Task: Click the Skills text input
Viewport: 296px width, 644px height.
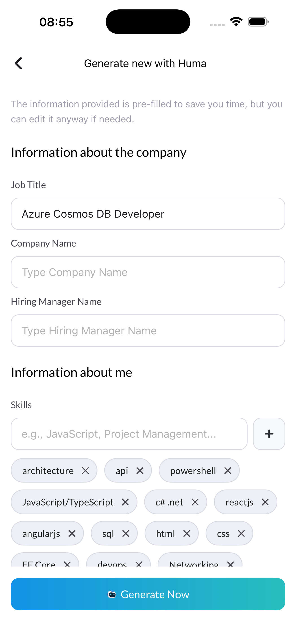Action: tap(129, 434)
